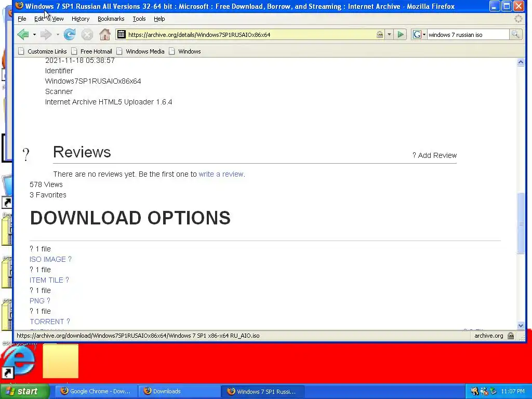Click the vertical scrollbar thumb
The image size is (532, 399).
tap(521, 223)
